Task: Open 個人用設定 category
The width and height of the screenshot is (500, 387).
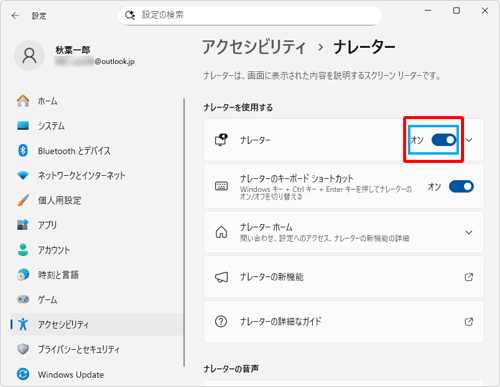Action: click(x=97, y=200)
